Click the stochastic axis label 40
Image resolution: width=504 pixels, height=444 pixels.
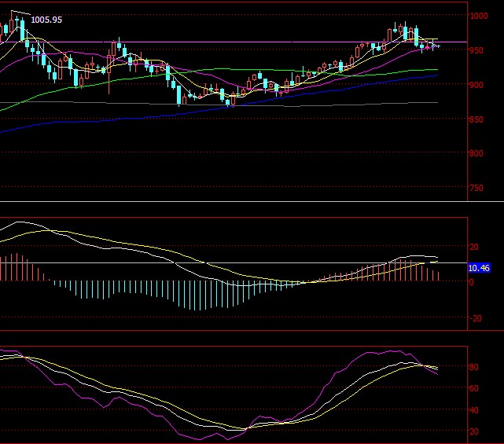pos(474,410)
